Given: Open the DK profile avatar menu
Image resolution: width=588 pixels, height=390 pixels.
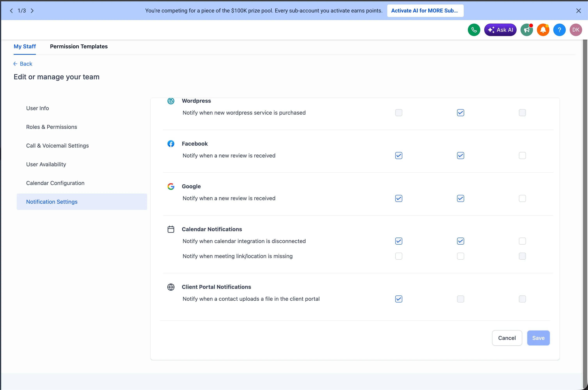Looking at the screenshot, I should tap(576, 30).
